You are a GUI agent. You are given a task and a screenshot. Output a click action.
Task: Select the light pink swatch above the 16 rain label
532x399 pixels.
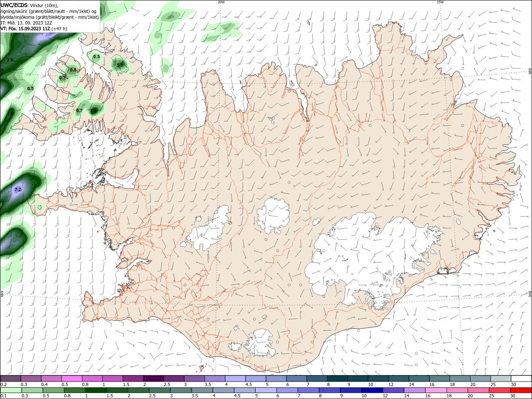pyautogui.click(x=436, y=390)
